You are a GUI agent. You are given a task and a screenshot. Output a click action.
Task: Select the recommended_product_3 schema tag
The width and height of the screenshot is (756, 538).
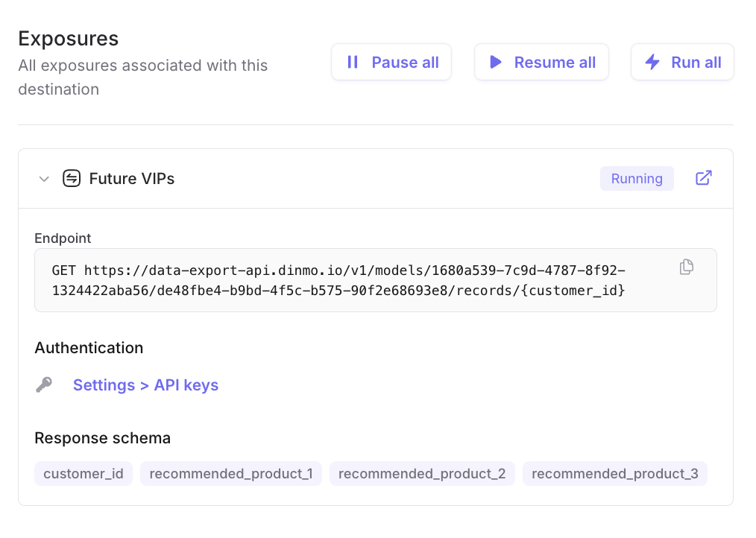point(615,473)
